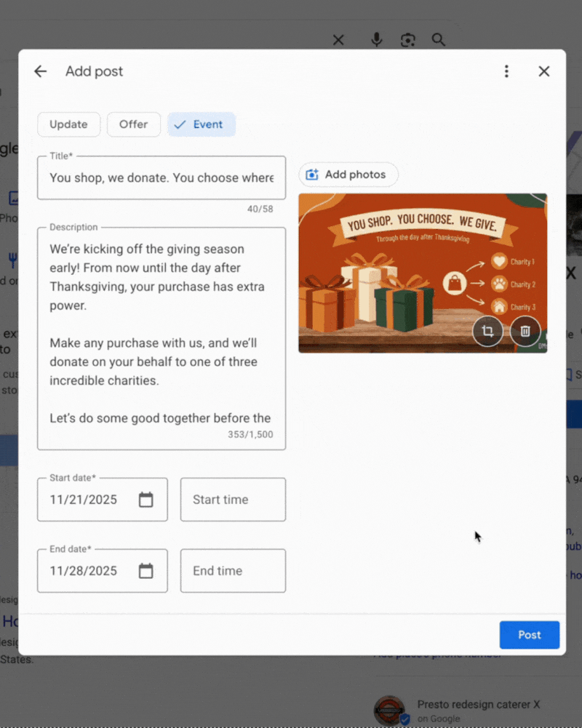Image resolution: width=582 pixels, height=728 pixels.
Task: Switch to the Update post type
Action: (68, 124)
